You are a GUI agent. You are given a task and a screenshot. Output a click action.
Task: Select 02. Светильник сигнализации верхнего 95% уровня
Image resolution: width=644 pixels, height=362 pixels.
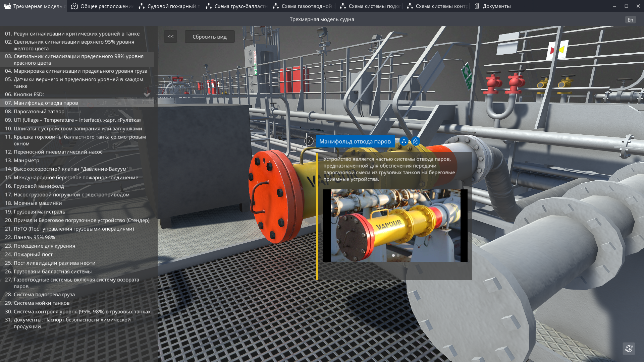[77, 45]
